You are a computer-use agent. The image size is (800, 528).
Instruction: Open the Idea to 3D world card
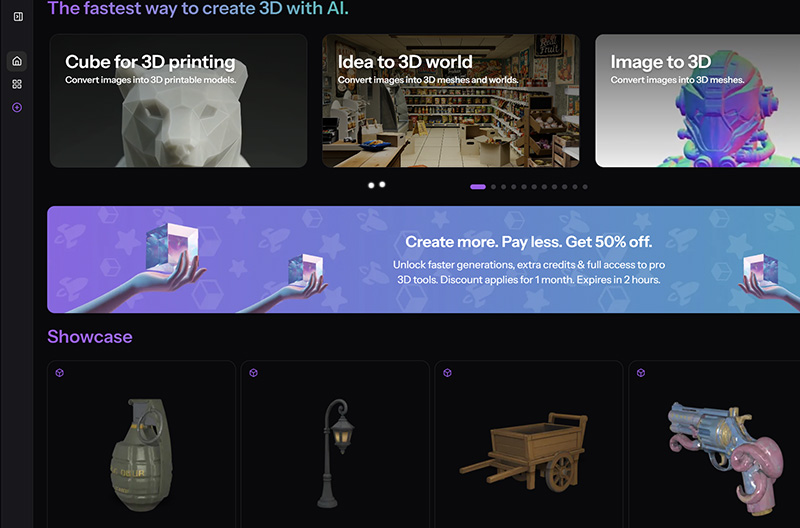(x=450, y=100)
